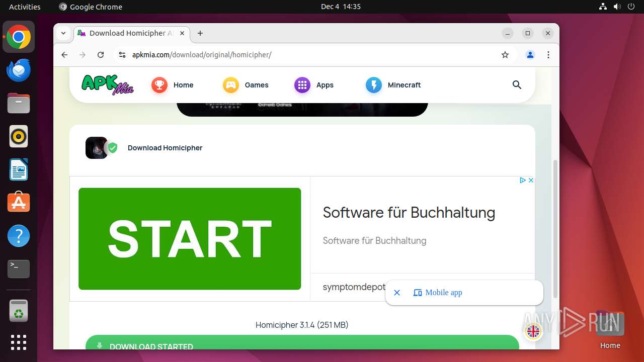Open the Google Chrome app menu
Viewport: 644px width, 362px height.
tap(91, 7)
